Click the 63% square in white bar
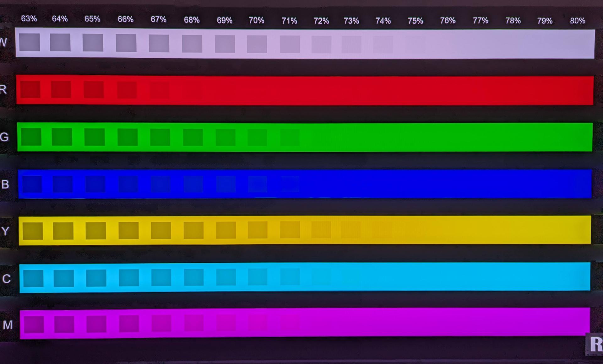The image size is (603, 364). tap(30, 42)
